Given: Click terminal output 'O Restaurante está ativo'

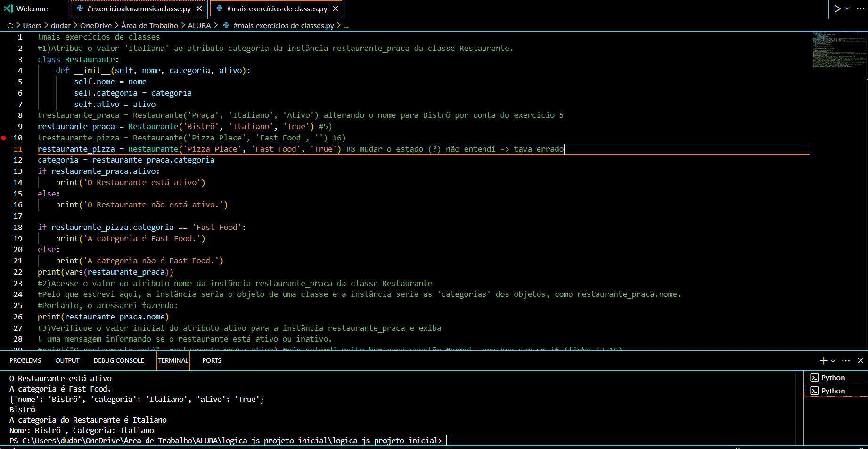Looking at the screenshot, I should [60, 378].
